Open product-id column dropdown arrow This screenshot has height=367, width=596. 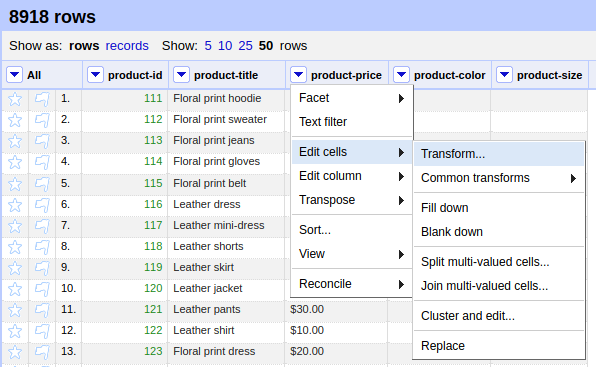point(95,74)
